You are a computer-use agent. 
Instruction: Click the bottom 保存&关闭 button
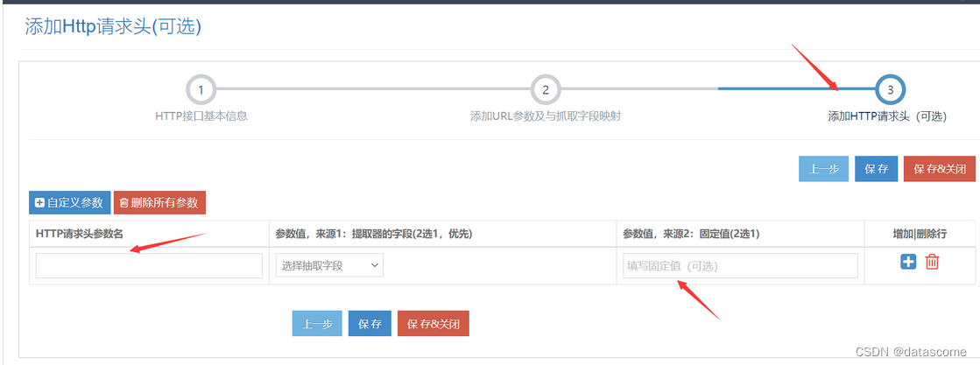[x=434, y=324]
